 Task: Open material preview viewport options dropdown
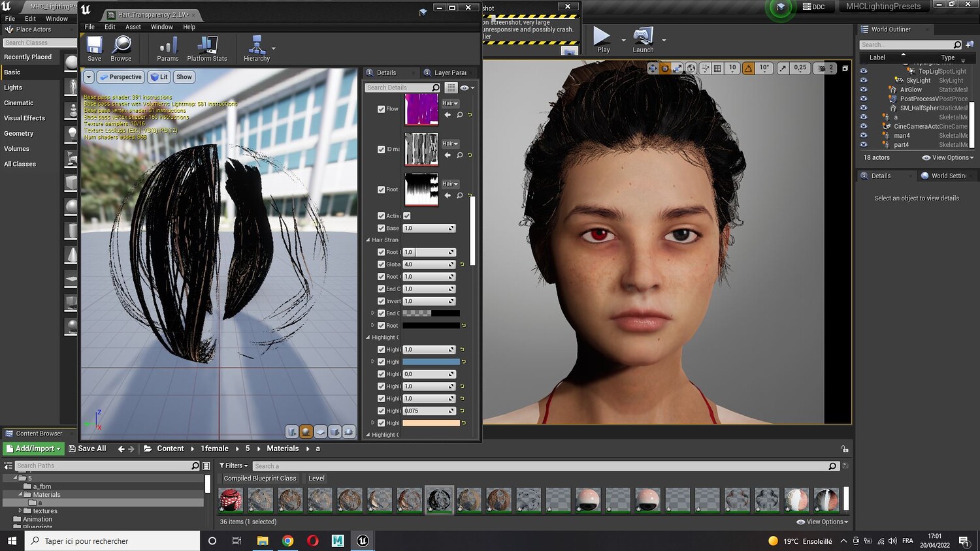click(x=89, y=77)
